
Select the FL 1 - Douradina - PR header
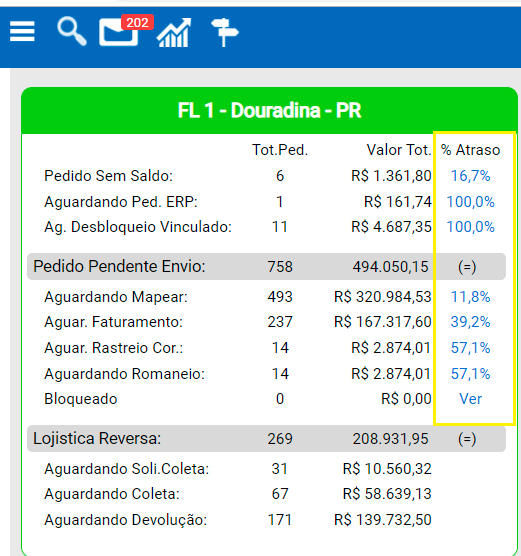270,110
